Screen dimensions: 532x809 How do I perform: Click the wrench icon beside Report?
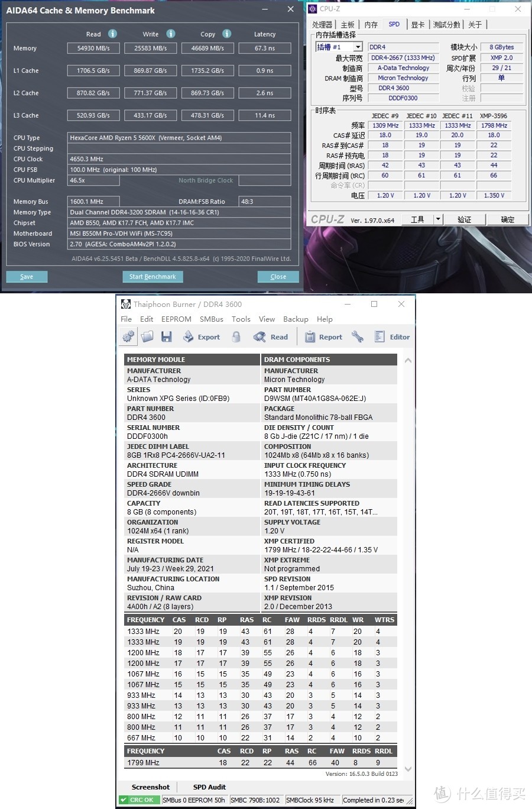pyautogui.click(x=358, y=337)
